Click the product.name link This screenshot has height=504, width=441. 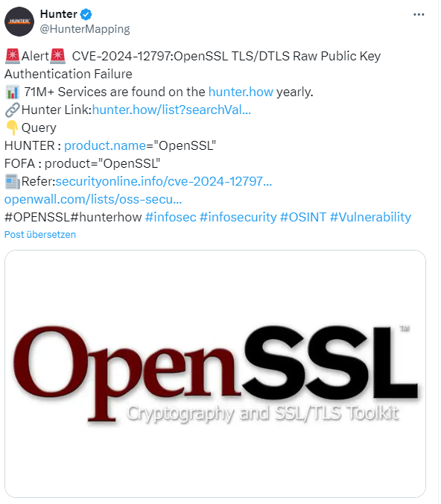pos(105,146)
